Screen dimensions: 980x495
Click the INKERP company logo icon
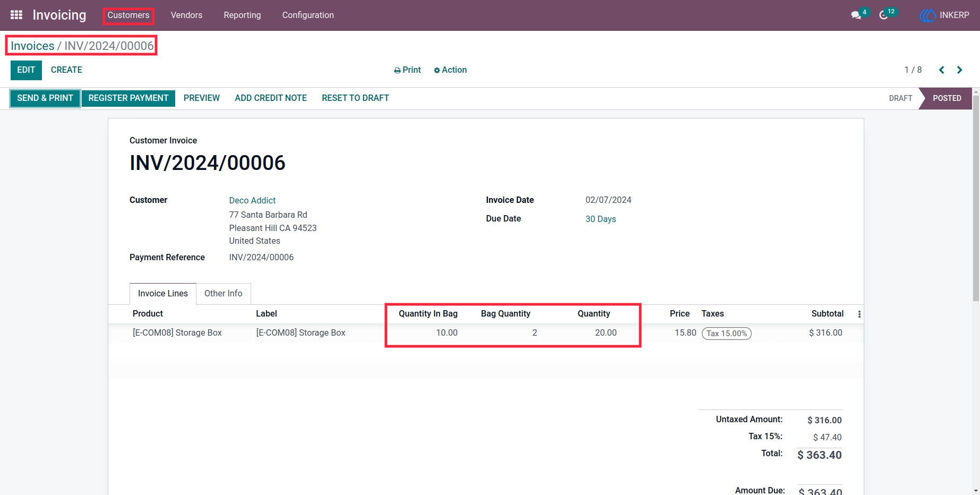(927, 15)
